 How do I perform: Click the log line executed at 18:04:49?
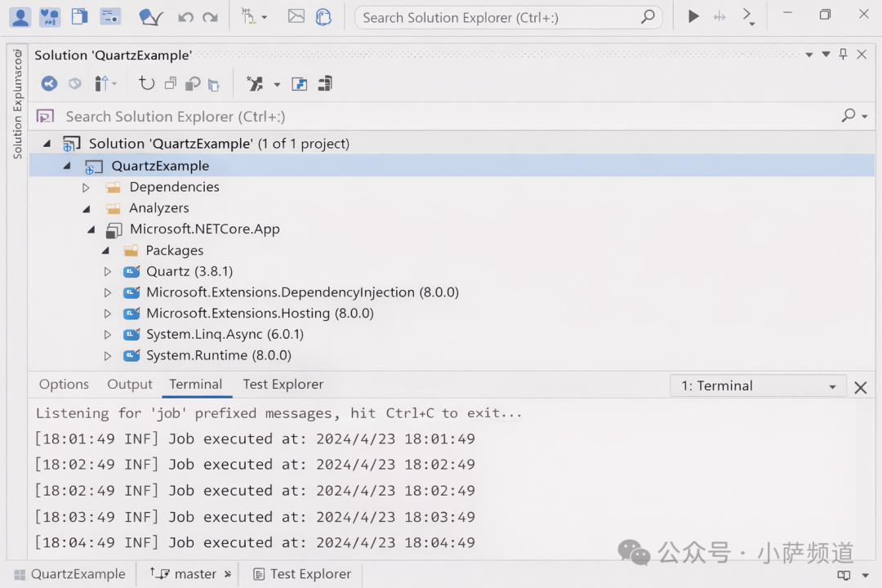point(256,543)
